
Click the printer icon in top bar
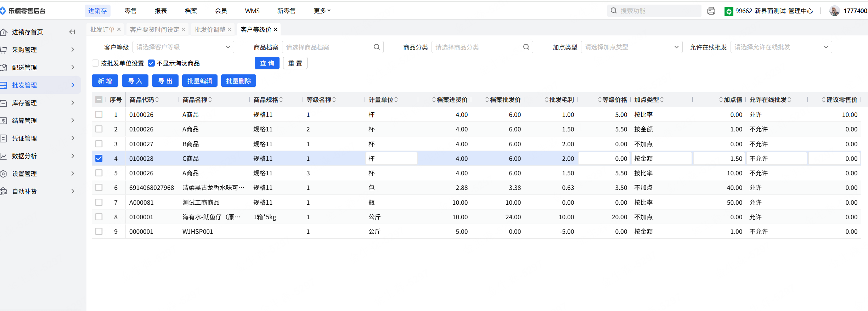pos(711,11)
